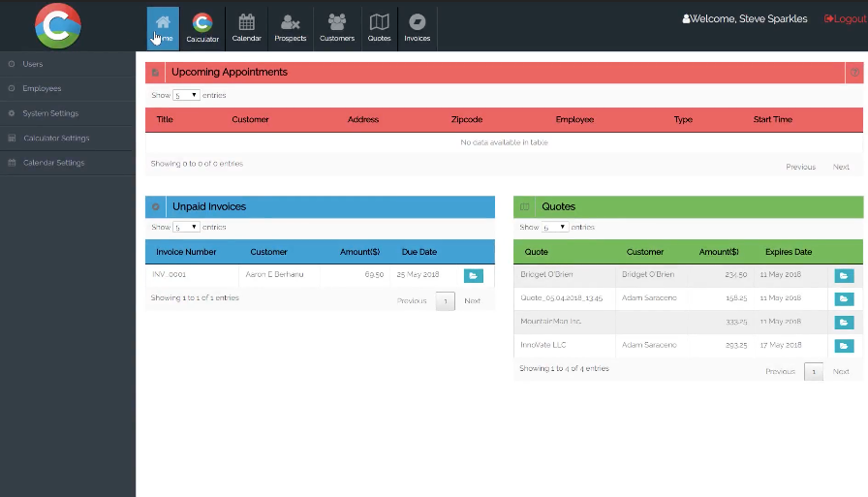This screenshot has width=868, height=497.
Task: Click the Logout link
Action: click(846, 18)
